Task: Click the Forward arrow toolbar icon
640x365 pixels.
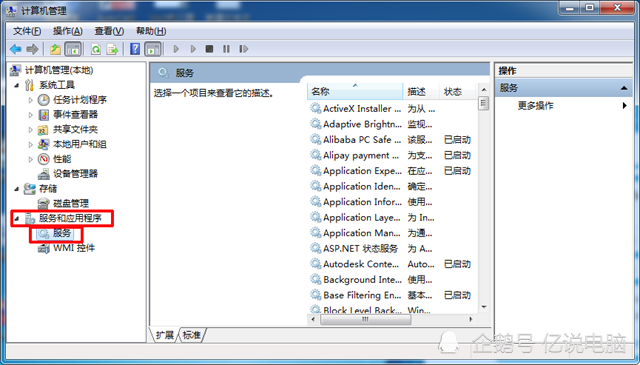Action: [x=32, y=49]
